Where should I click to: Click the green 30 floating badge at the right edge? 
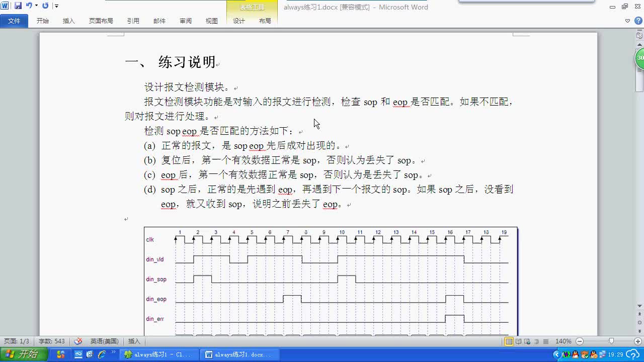[639, 58]
